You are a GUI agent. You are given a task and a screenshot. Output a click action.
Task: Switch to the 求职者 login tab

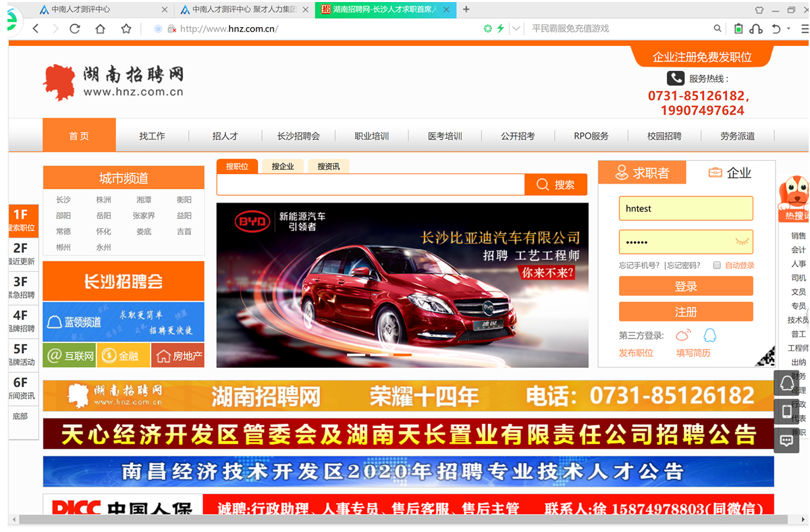(642, 173)
